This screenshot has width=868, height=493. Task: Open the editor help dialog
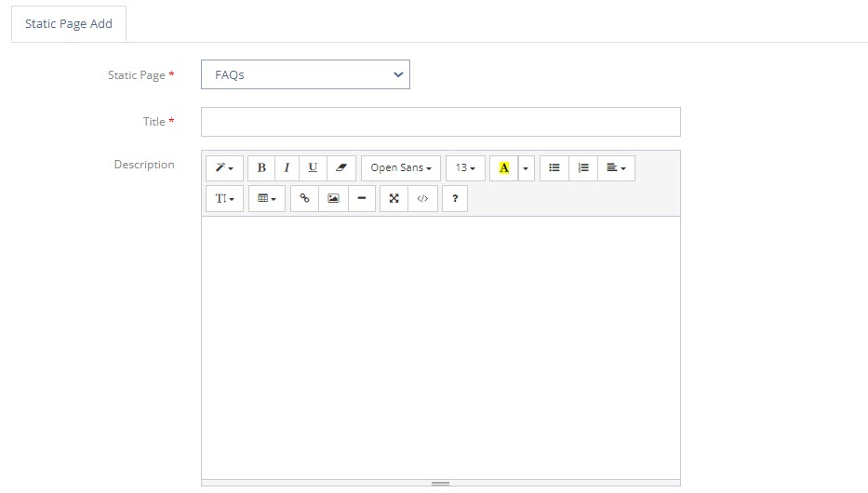[455, 199]
